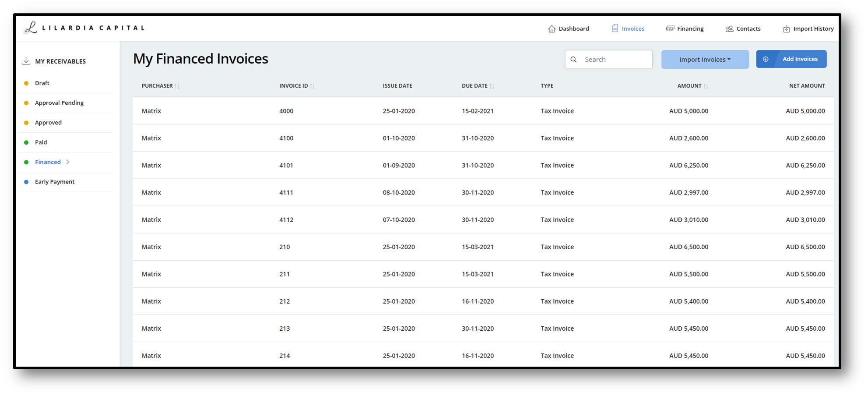Select invoice ID 214 cell
868x396 pixels.
(x=285, y=355)
